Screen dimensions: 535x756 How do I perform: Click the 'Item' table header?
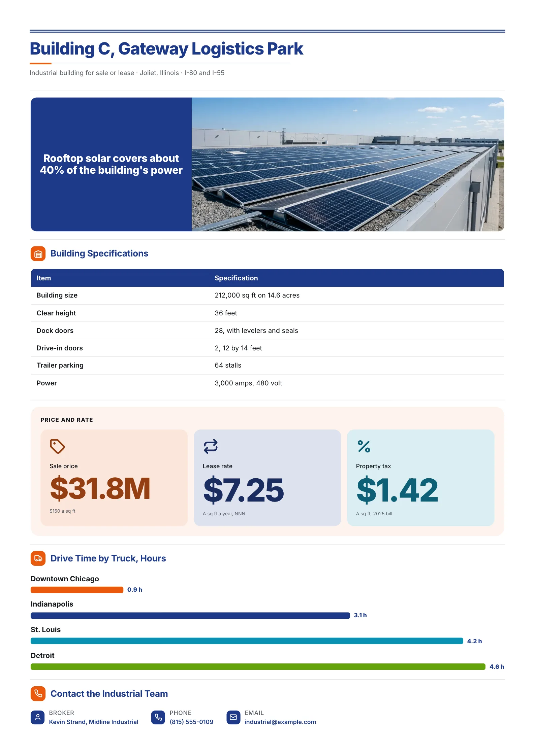pos(44,278)
